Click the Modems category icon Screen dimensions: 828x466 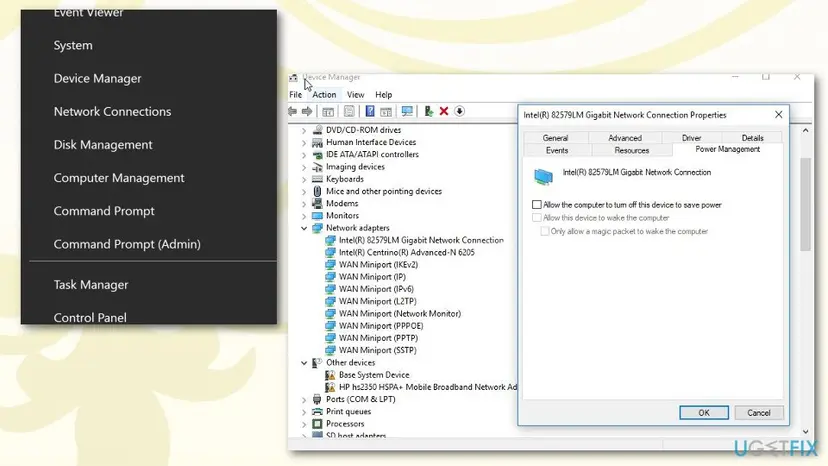(x=317, y=203)
